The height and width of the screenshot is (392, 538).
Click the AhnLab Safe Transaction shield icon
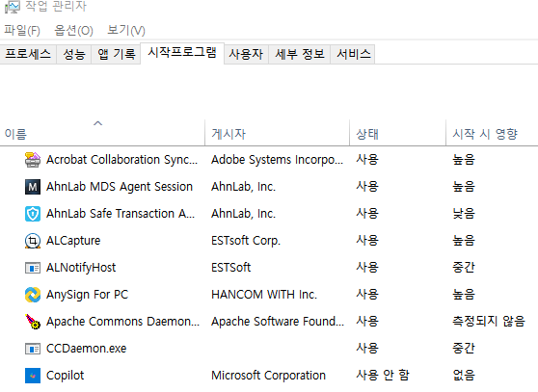coord(33,214)
